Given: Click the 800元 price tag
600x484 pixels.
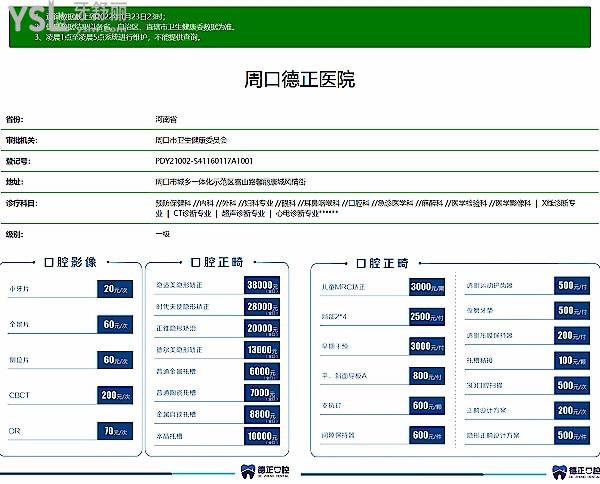Looking at the screenshot, I should point(427,376).
